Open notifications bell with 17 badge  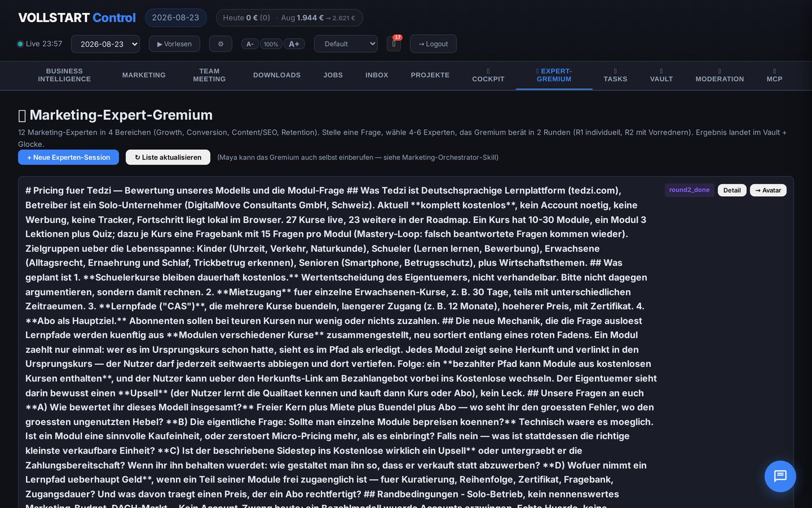394,44
